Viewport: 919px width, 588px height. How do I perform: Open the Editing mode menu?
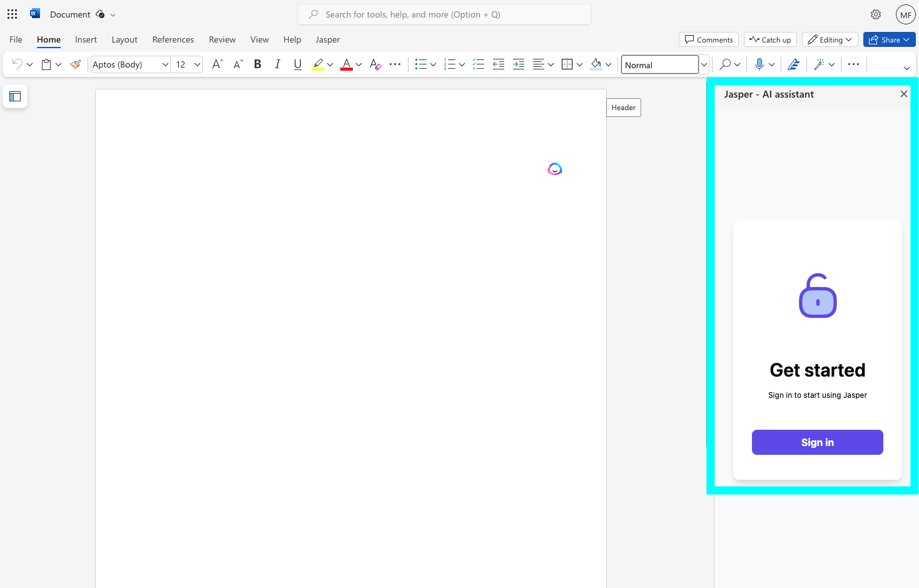pos(830,39)
